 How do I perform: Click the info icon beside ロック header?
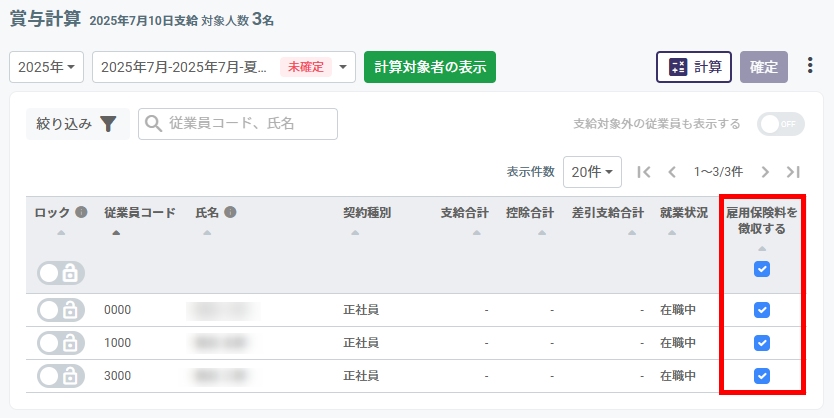click(82, 212)
